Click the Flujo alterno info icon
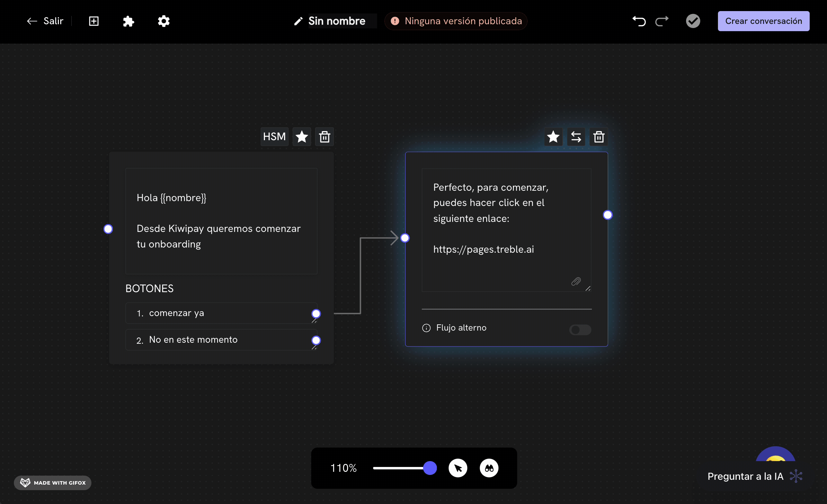 click(426, 328)
